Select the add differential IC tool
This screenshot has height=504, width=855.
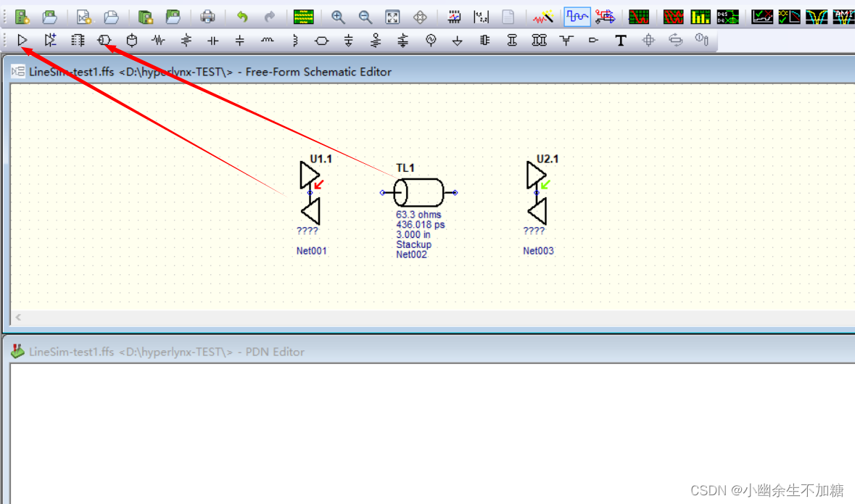pos(50,40)
